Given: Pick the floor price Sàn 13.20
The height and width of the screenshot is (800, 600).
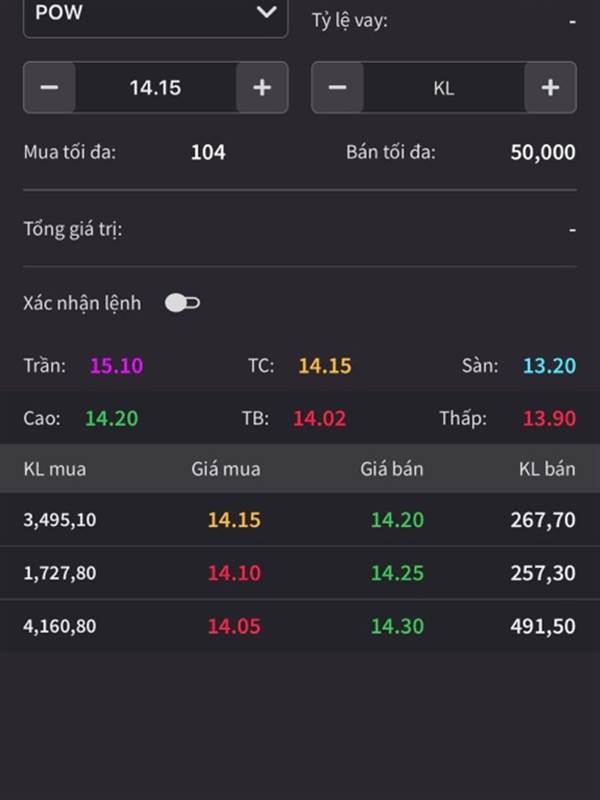Looking at the screenshot, I should pos(549,366).
